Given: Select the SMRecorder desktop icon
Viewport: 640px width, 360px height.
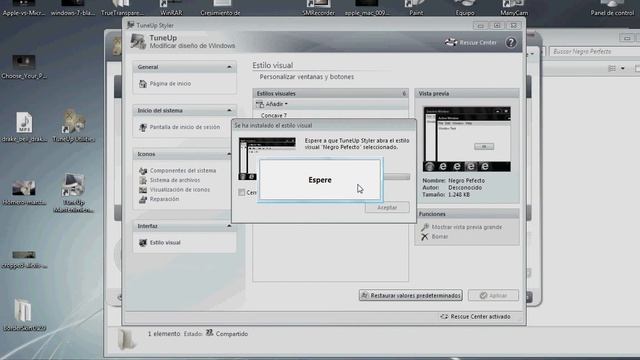Looking at the screenshot, I should (318, 8).
